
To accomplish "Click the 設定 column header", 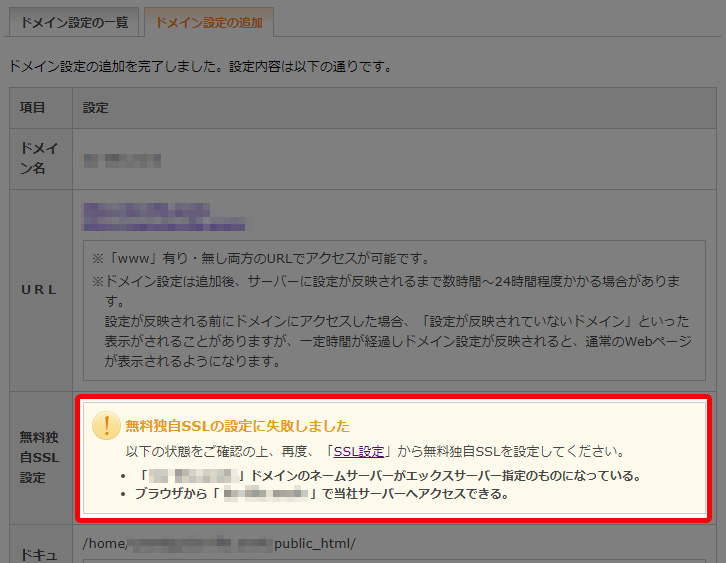I will (x=96, y=107).
